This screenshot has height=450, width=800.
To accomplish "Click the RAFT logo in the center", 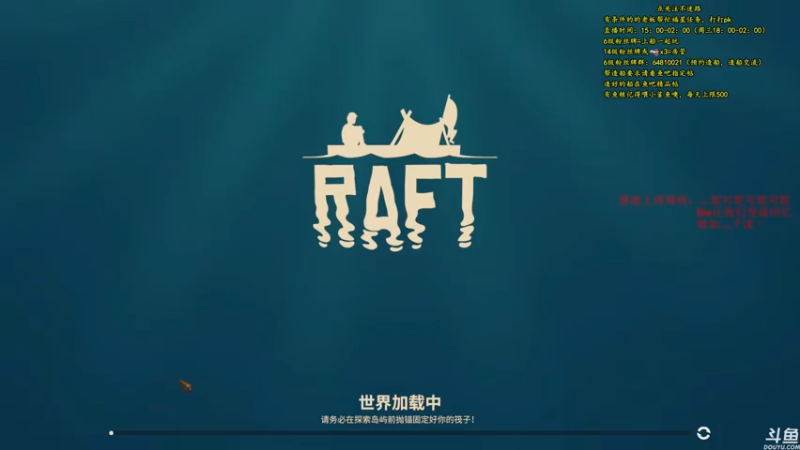I will point(399,172).
